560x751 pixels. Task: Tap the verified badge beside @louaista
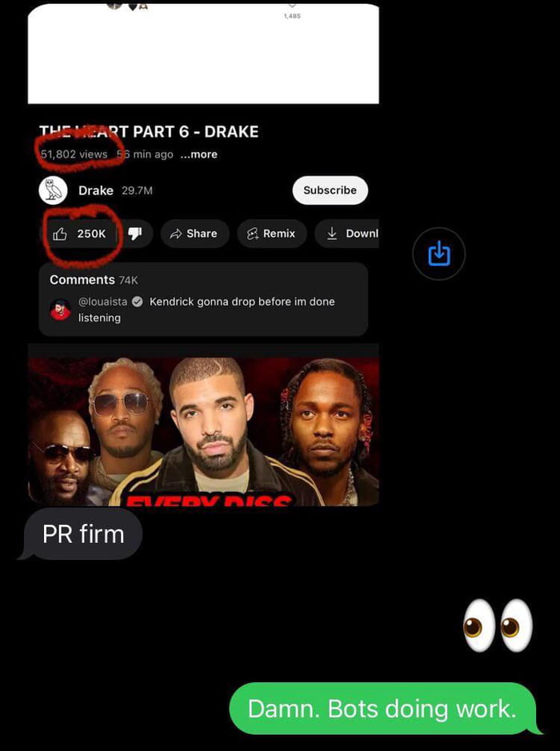tap(138, 302)
